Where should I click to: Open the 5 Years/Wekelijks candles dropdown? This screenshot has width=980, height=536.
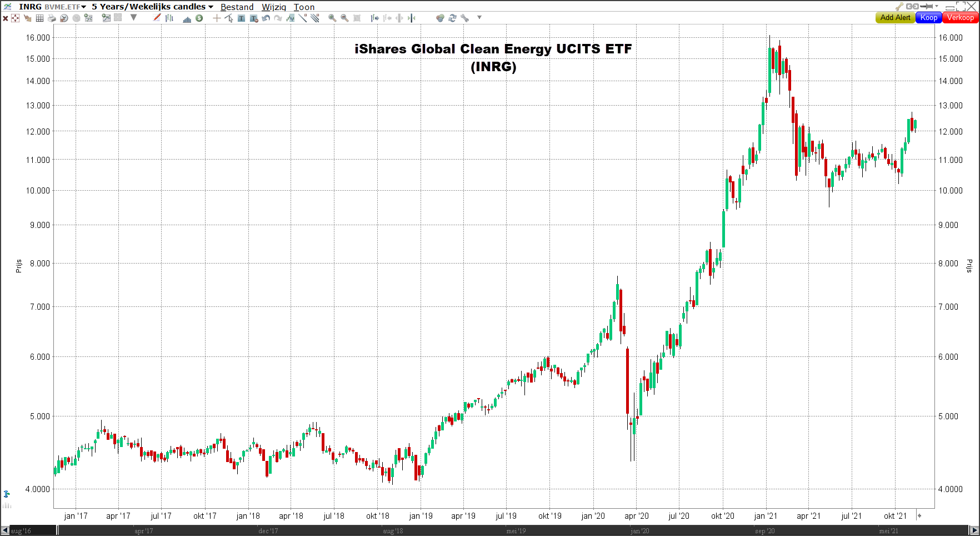[152, 7]
